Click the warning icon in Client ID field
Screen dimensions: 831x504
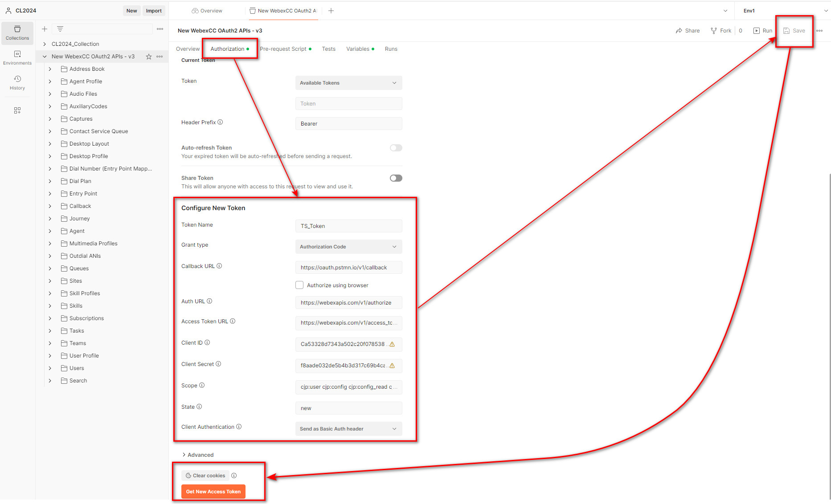pos(392,344)
